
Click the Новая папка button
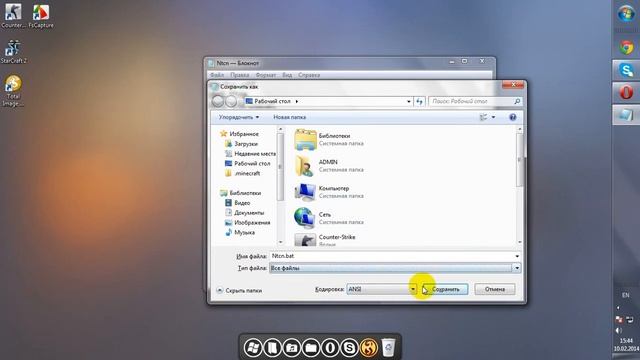[x=289, y=117]
